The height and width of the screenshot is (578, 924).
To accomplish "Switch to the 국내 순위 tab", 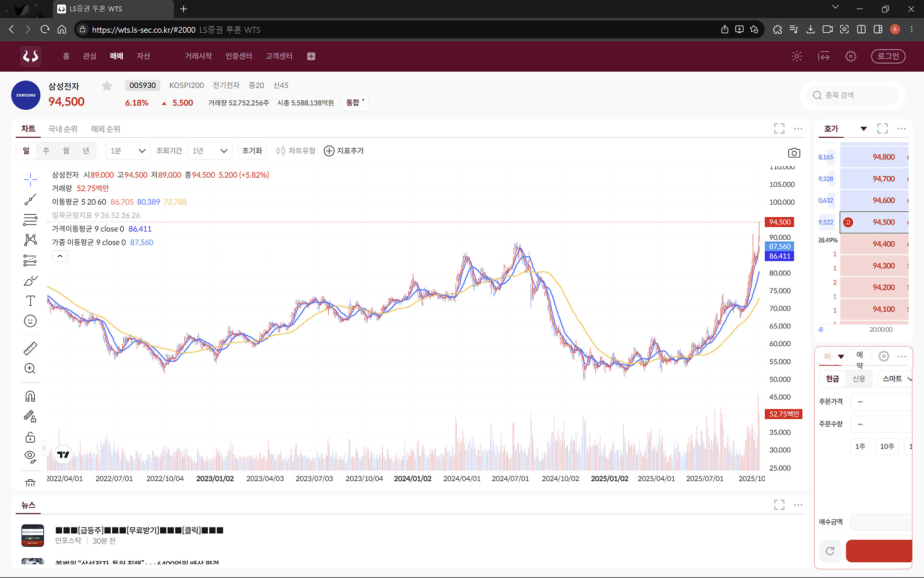I will tap(63, 129).
